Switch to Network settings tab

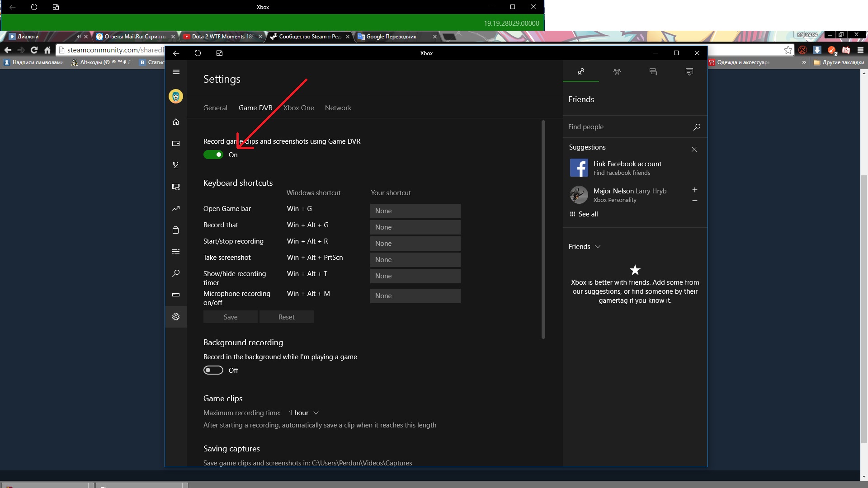(338, 108)
